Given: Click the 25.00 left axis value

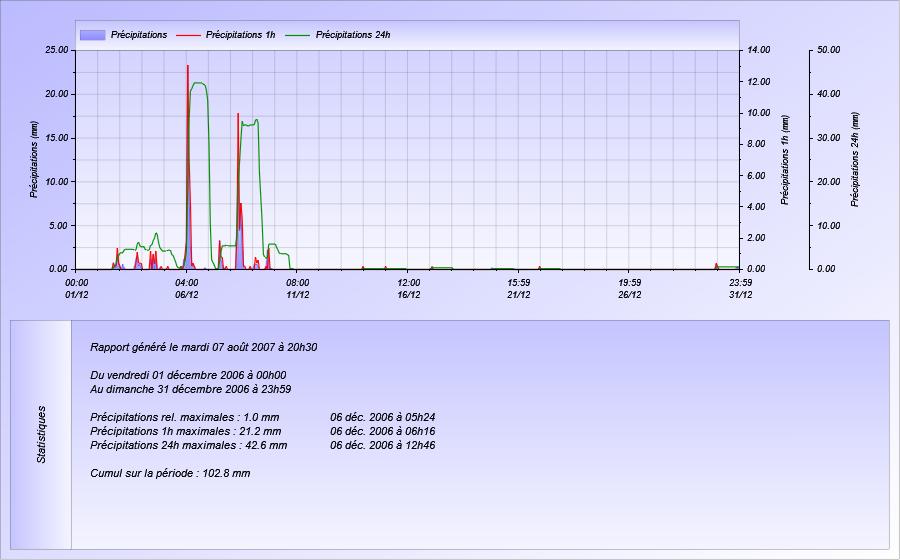Looking at the screenshot, I should click(x=57, y=50).
